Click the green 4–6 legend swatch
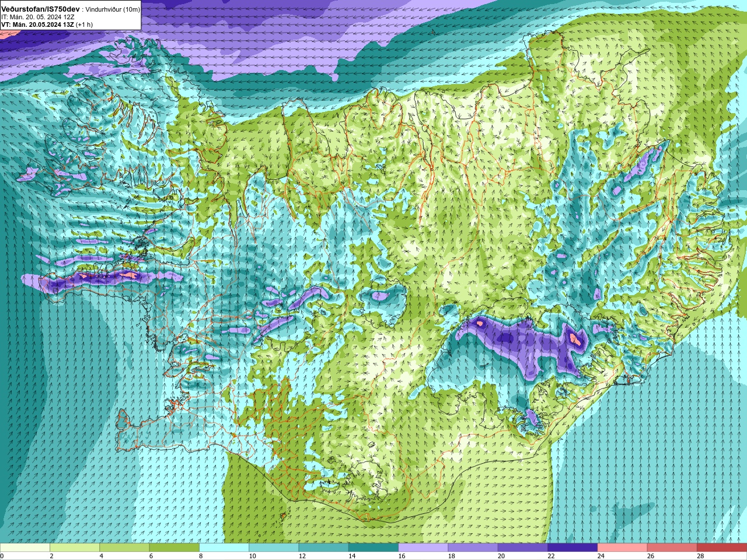Viewport: 747px width, 560px height. (x=124, y=547)
